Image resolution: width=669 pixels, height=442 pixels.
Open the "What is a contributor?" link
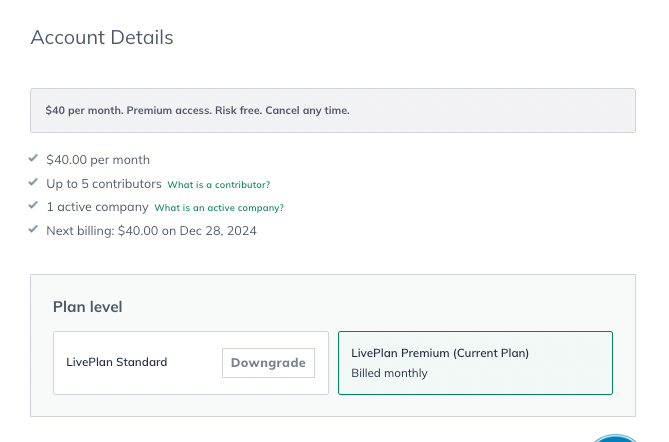[x=218, y=185]
